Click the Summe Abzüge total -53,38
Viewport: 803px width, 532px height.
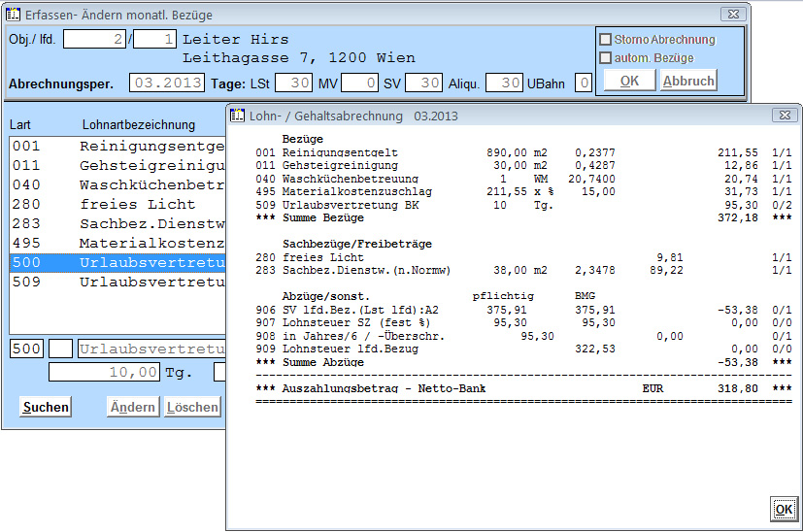coord(737,362)
